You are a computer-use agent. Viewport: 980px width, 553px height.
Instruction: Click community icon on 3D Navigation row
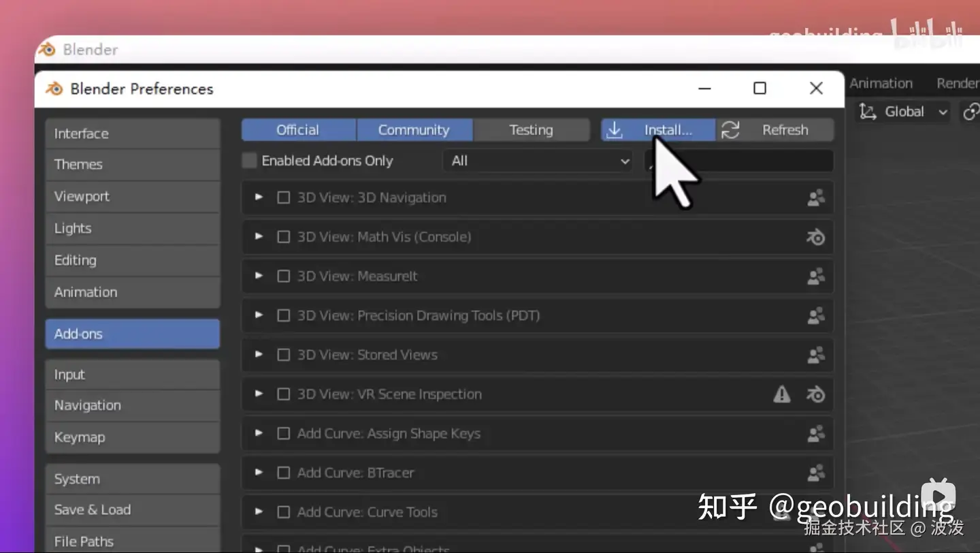click(815, 198)
